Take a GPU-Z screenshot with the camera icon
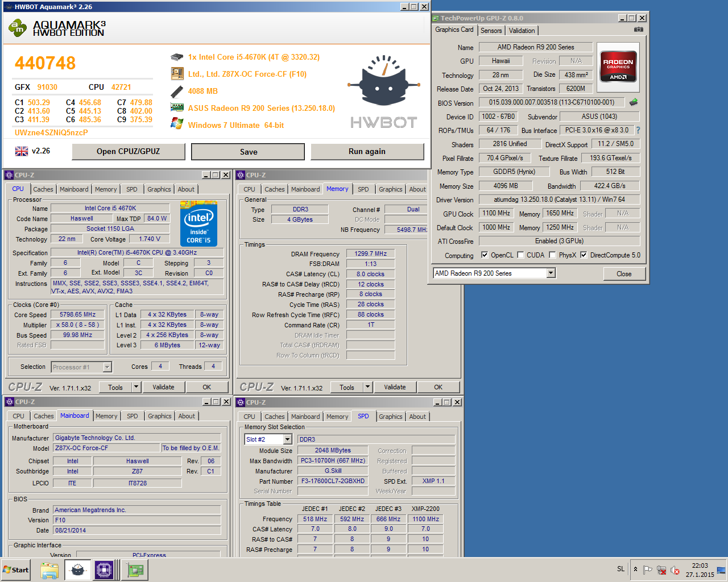 click(639, 30)
